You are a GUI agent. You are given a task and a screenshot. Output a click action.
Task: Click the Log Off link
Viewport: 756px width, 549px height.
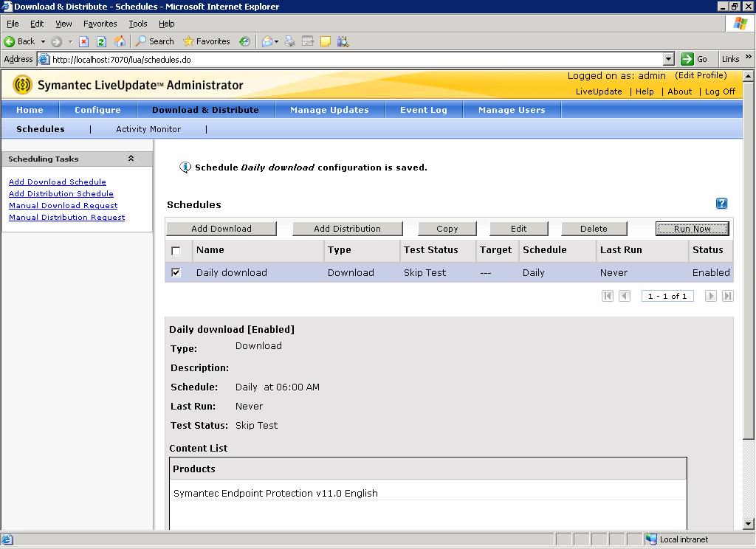click(x=720, y=91)
